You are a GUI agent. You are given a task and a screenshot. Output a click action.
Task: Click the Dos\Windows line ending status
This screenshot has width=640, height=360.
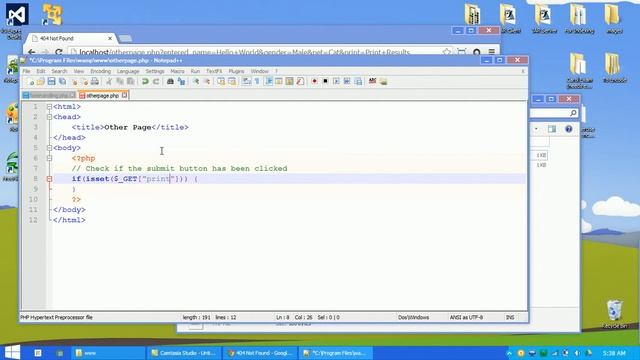413,317
